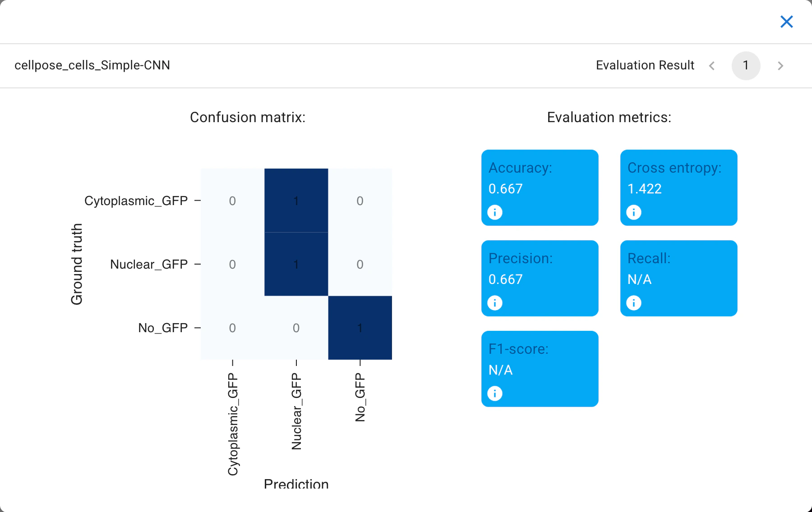Go to the previous evaluation result

coord(712,66)
